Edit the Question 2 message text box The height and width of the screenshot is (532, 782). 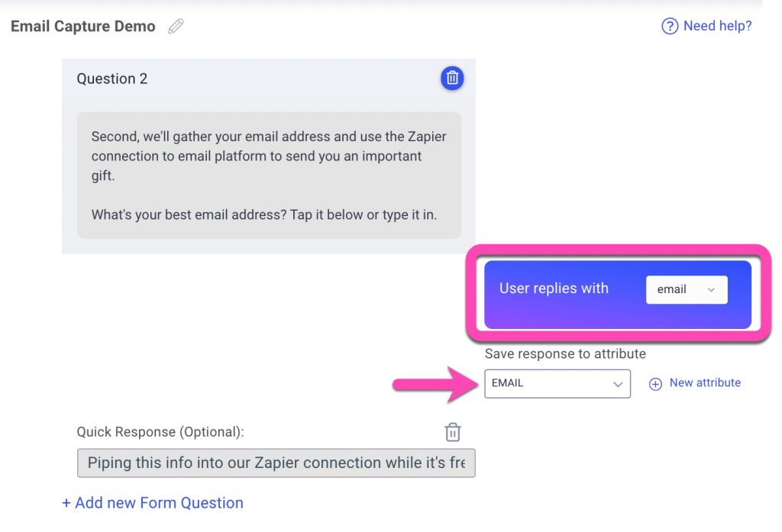pyautogui.click(x=270, y=176)
